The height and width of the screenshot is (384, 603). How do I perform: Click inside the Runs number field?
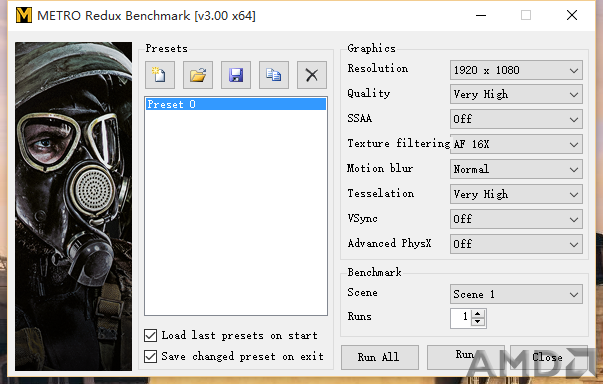[461, 318]
